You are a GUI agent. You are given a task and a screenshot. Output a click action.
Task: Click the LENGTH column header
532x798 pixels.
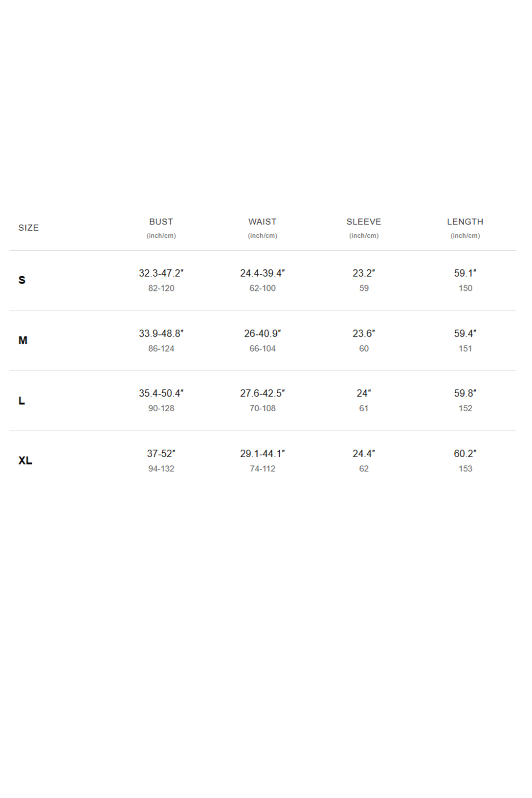(x=465, y=222)
